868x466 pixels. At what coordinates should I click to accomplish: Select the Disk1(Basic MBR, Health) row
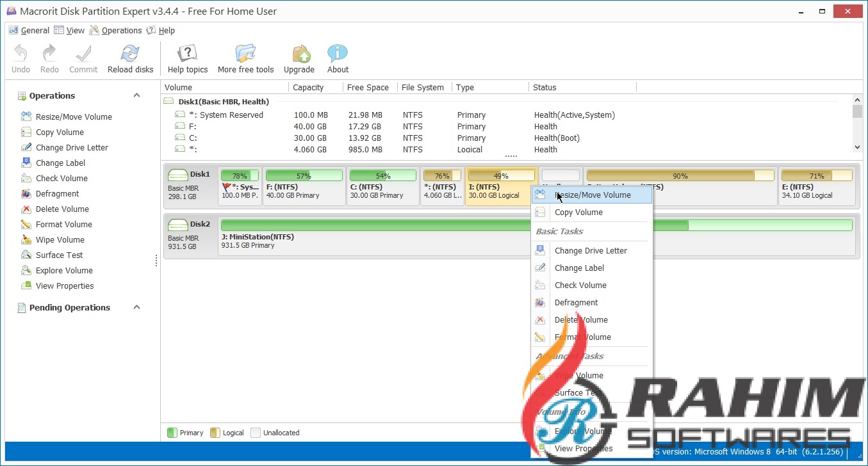506,101
